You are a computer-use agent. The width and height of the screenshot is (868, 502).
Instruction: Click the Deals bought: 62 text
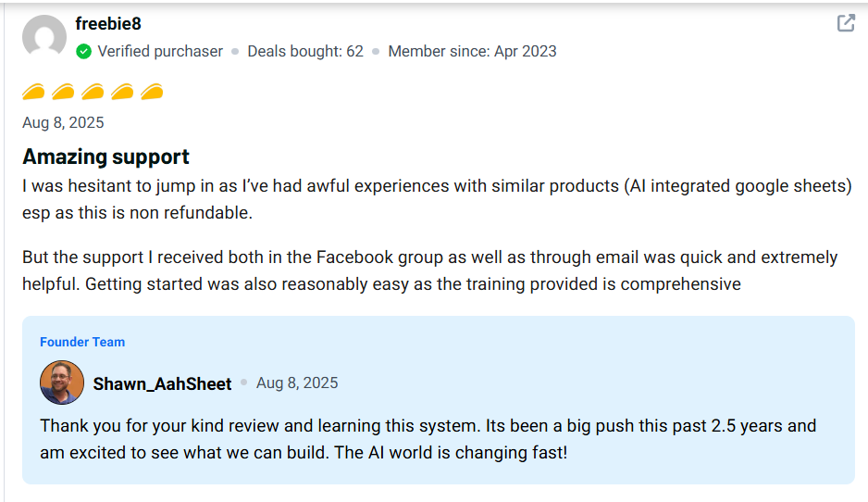[305, 52]
